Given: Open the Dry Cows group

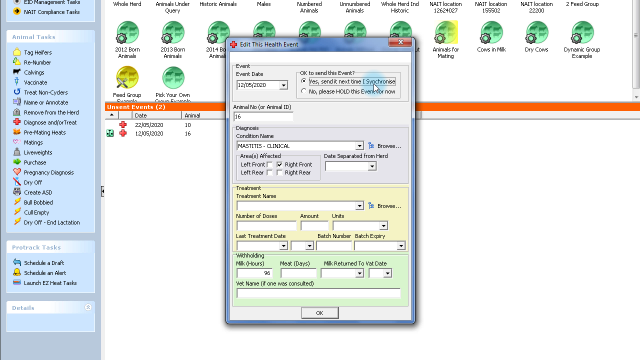Looking at the screenshot, I should 536,37.
